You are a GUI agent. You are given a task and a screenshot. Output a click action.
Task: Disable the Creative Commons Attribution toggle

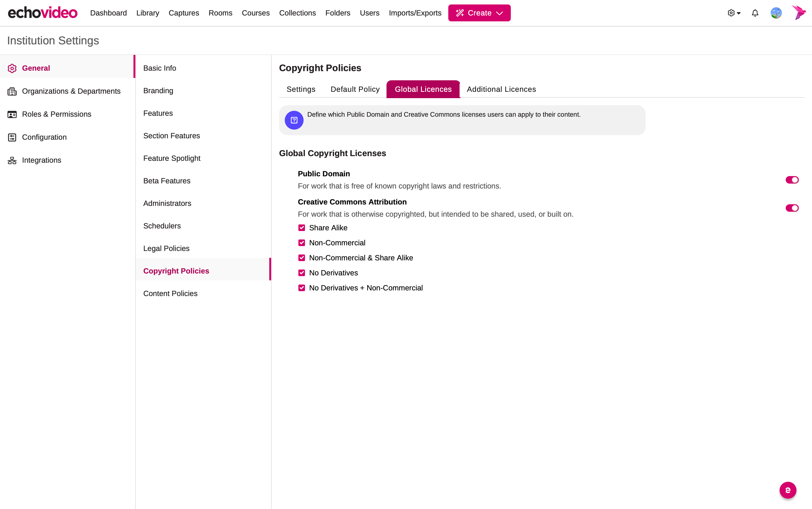792,208
